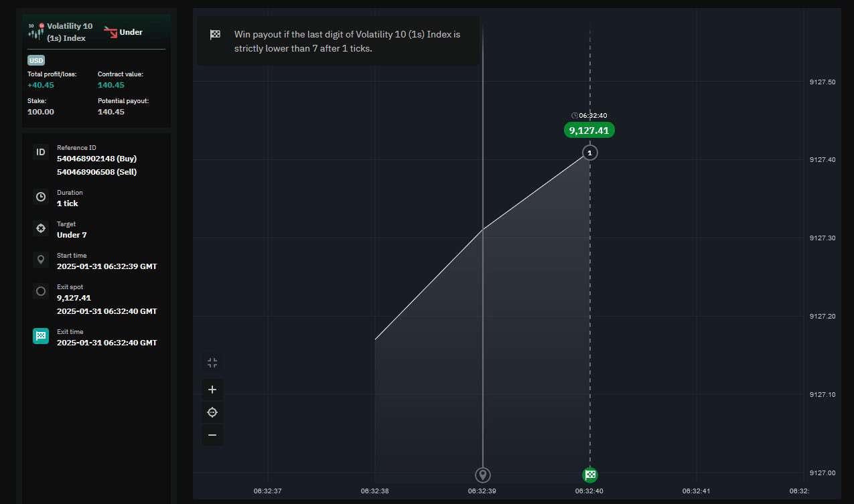Click the checkered flag in payout info banner
The image size is (854, 504).
(x=215, y=34)
